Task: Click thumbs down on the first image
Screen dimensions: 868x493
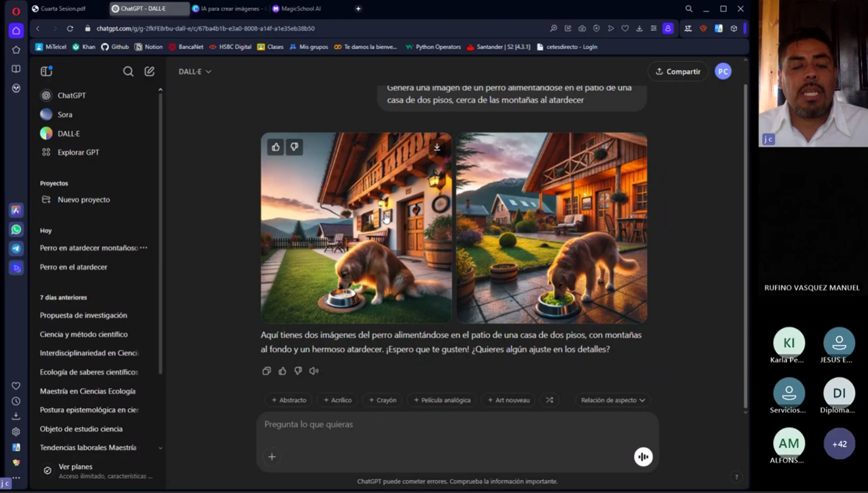Action: coord(294,147)
